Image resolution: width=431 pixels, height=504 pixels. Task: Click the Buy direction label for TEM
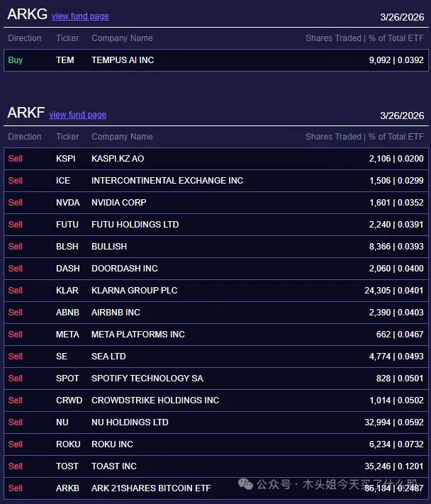[x=16, y=60]
